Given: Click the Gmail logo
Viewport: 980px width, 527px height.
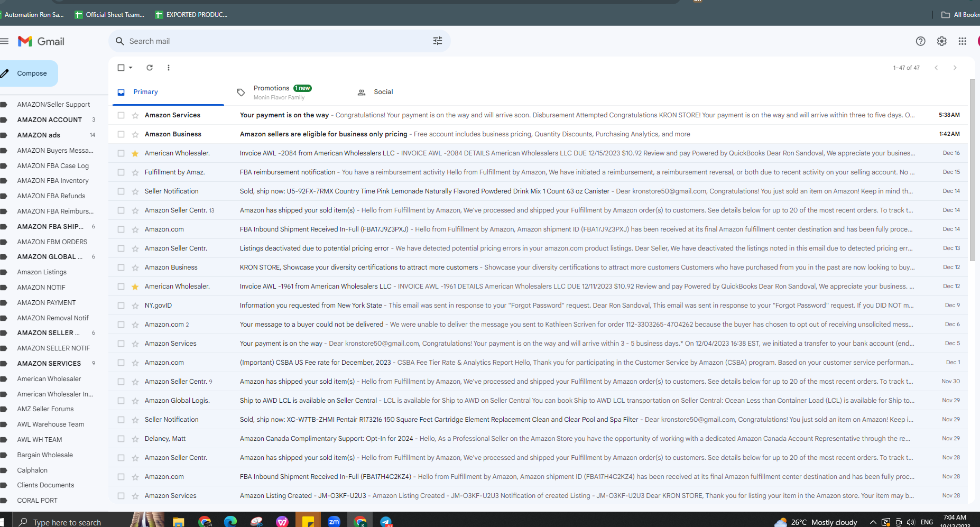Looking at the screenshot, I should point(41,41).
